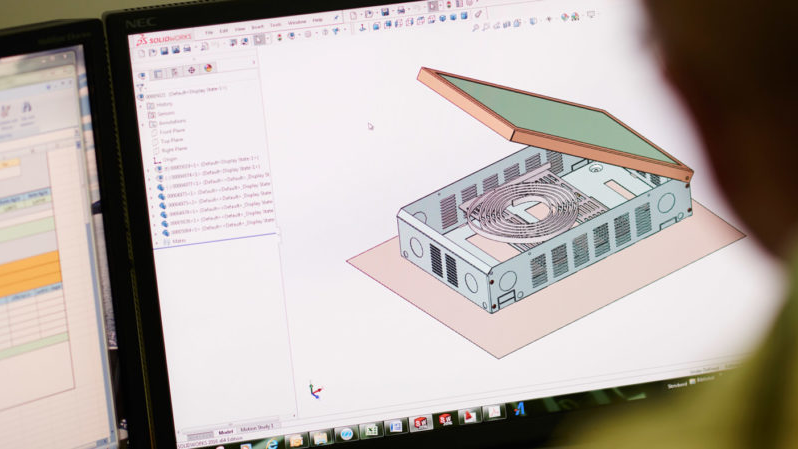Click New icon in top-right toolbar
This screenshot has height=449, width=798.
coord(353,16)
